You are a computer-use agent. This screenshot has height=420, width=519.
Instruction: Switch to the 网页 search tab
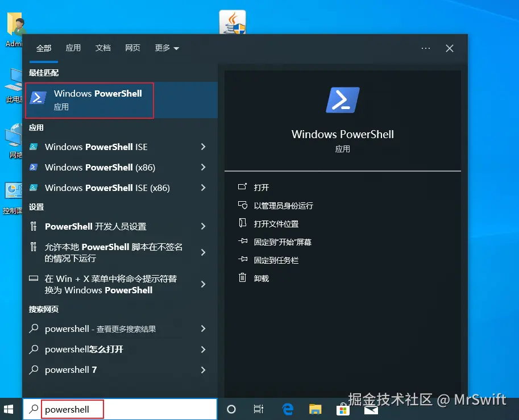[x=132, y=48]
